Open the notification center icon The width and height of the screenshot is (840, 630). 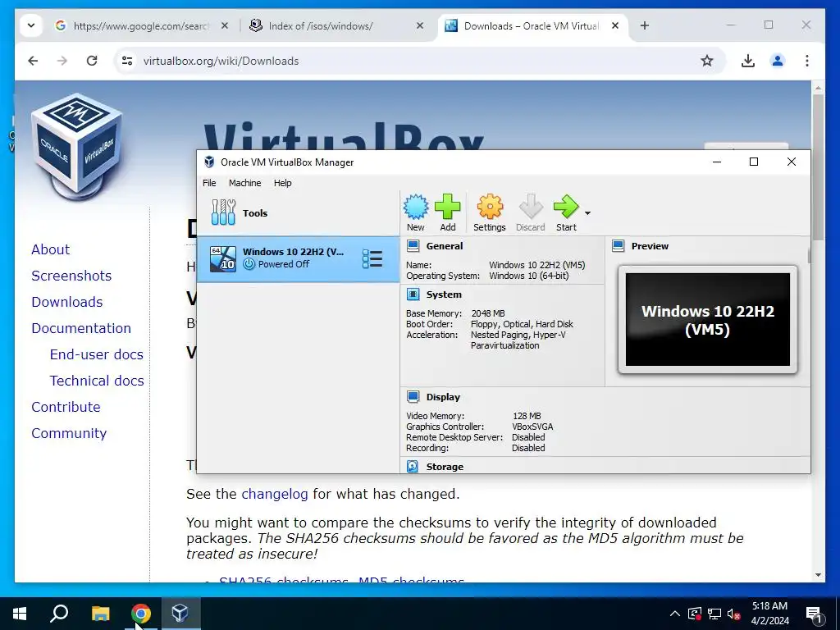point(813,614)
